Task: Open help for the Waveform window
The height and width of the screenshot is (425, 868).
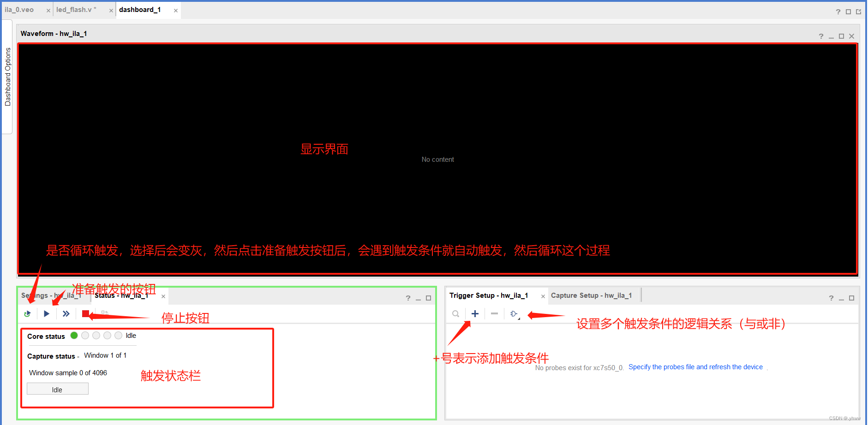Action: [821, 36]
